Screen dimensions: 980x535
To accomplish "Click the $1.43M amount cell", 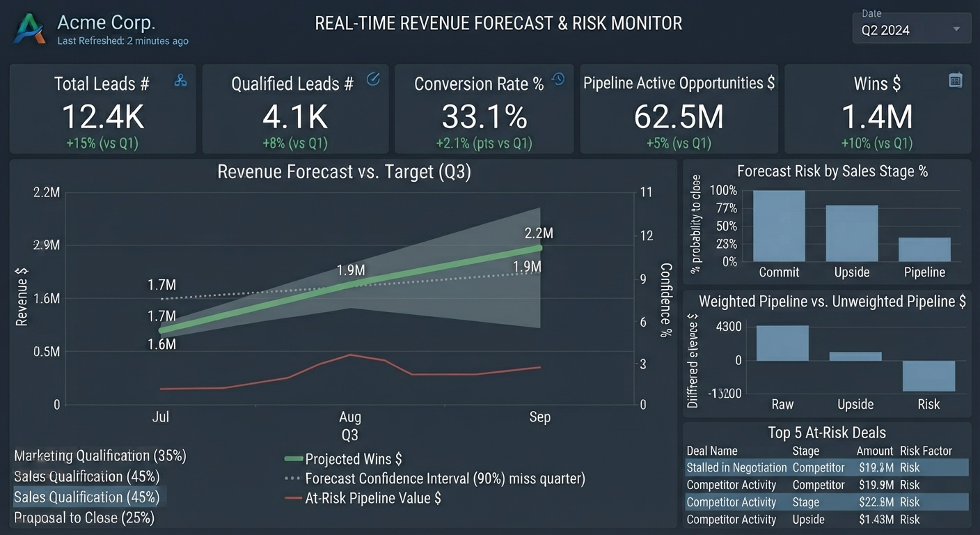I will [x=876, y=520].
